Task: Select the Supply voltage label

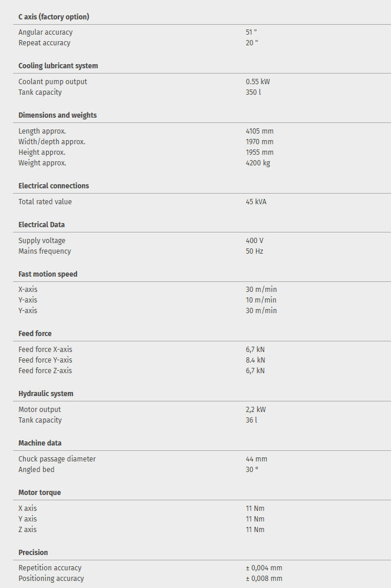Action: (x=42, y=241)
